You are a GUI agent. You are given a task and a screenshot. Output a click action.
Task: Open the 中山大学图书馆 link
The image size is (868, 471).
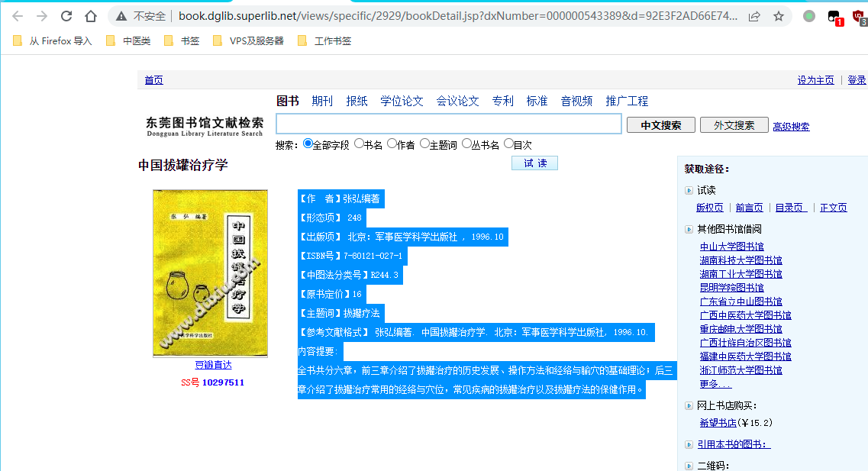[x=731, y=247]
